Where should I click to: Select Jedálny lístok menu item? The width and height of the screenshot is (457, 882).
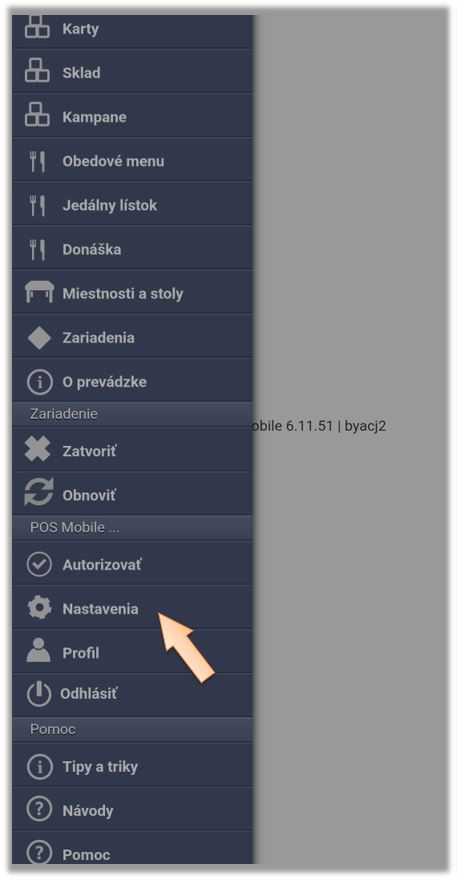[132, 205]
